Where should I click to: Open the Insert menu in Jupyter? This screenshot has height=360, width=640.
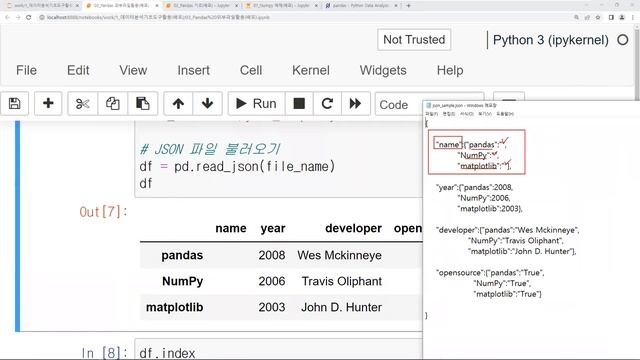[193, 70]
